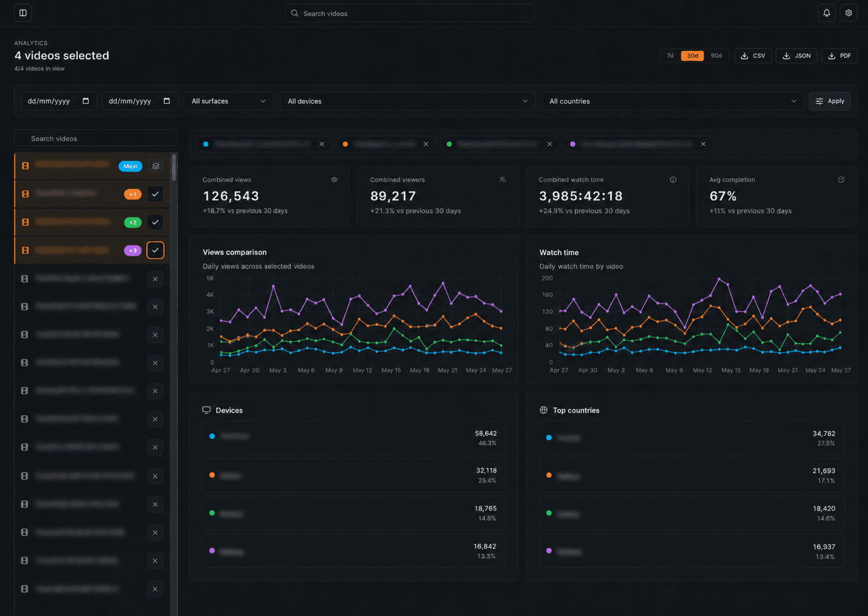868x616 pixels.
Task: Click check-circle icon on Avg completion card
Action: (x=841, y=180)
